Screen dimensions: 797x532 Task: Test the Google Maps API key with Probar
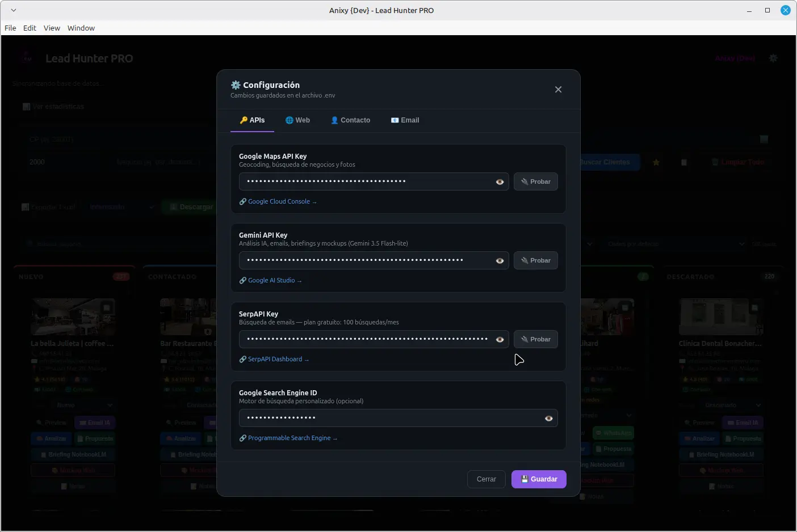pyautogui.click(x=535, y=181)
